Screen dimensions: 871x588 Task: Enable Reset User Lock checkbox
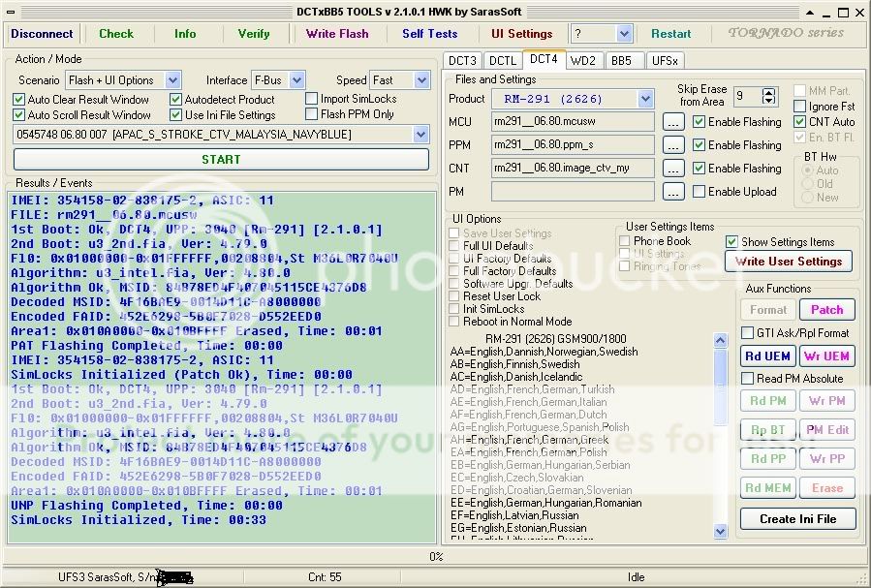454,296
